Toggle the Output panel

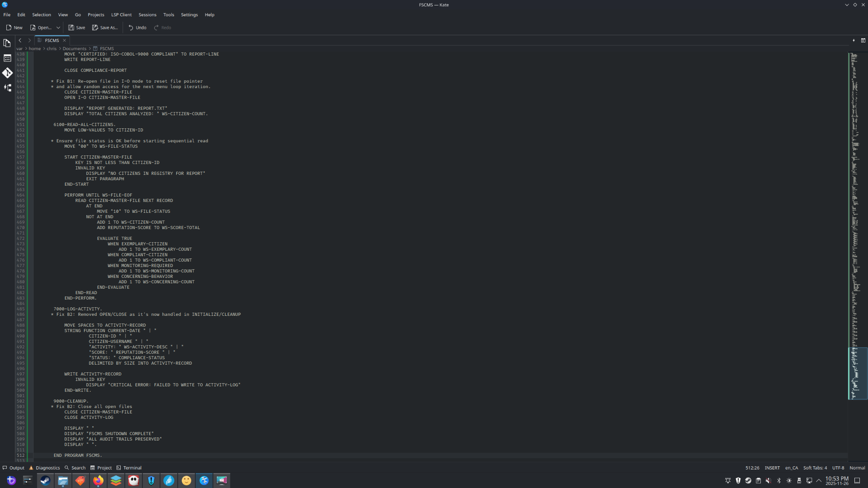14,468
